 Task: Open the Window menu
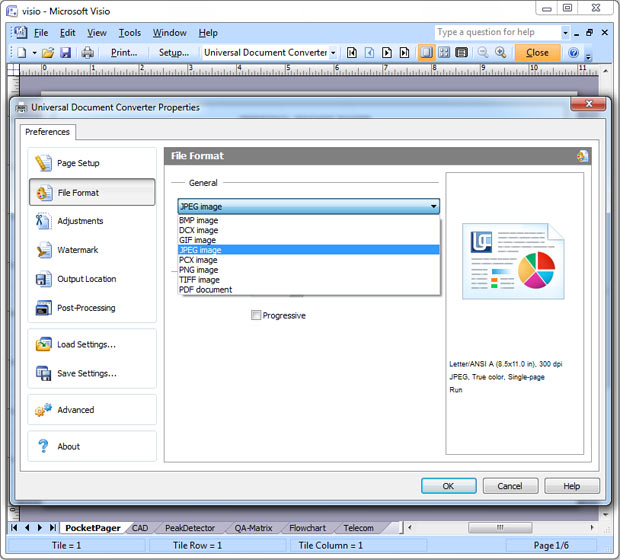(170, 33)
